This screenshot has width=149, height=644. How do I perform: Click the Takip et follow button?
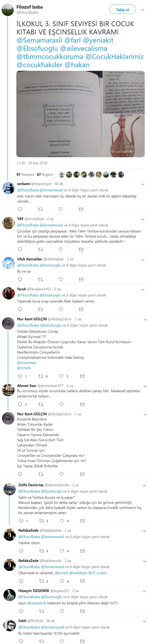coord(122,10)
